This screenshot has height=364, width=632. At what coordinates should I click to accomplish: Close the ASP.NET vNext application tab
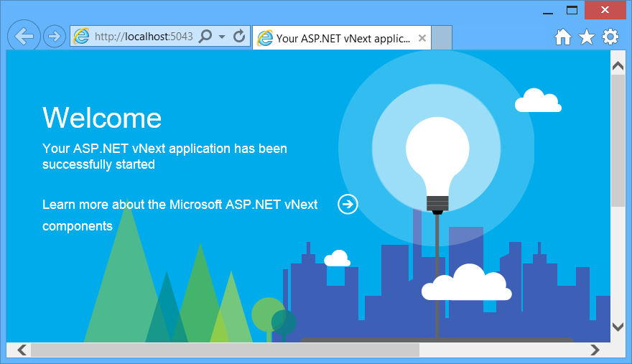click(422, 38)
